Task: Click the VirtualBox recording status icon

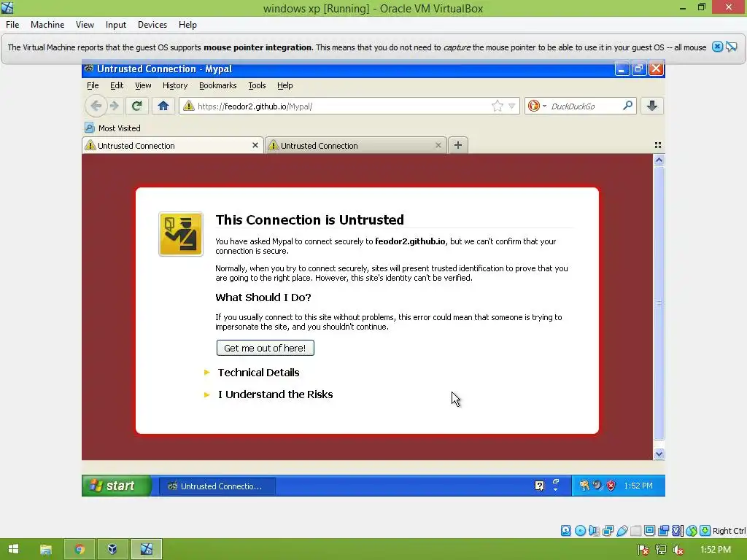Action: tap(664, 531)
